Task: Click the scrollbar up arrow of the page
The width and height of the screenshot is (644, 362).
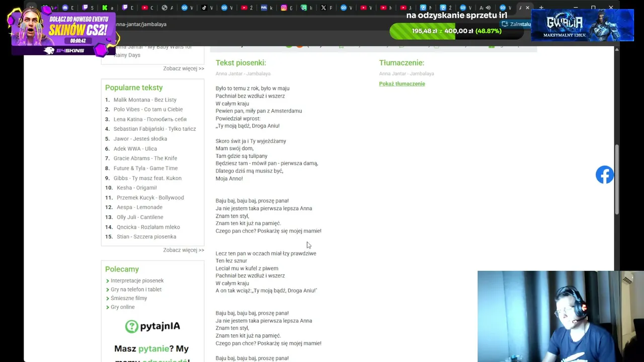Action: coord(617,49)
